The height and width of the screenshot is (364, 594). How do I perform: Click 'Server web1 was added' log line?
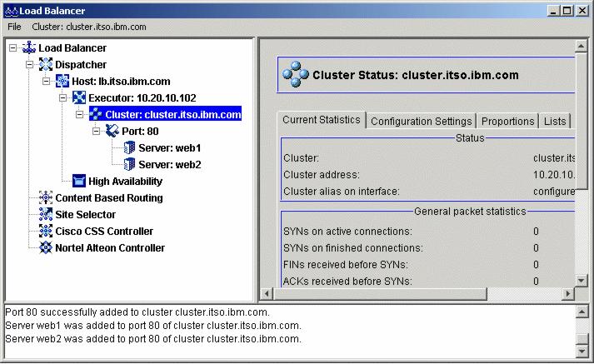(x=153, y=326)
